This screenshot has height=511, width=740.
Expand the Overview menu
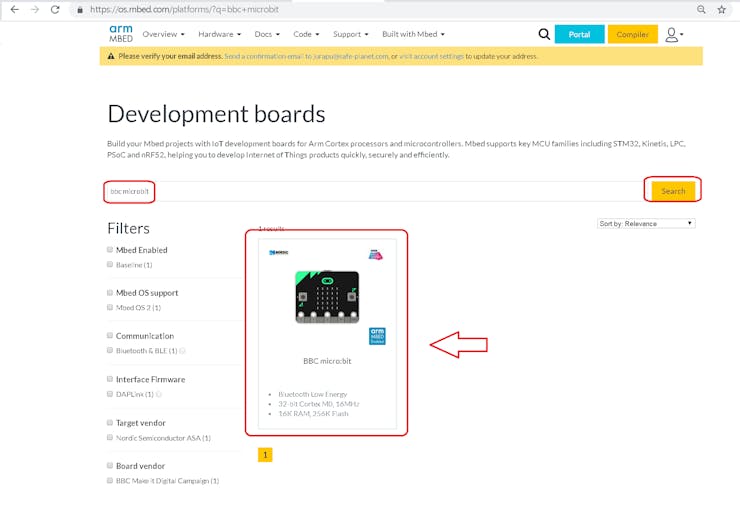coord(163,34)
